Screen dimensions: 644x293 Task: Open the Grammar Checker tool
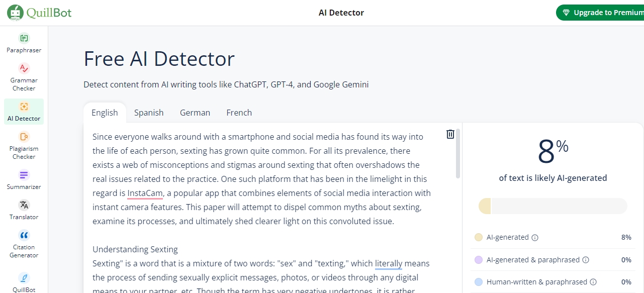(24, 77)
